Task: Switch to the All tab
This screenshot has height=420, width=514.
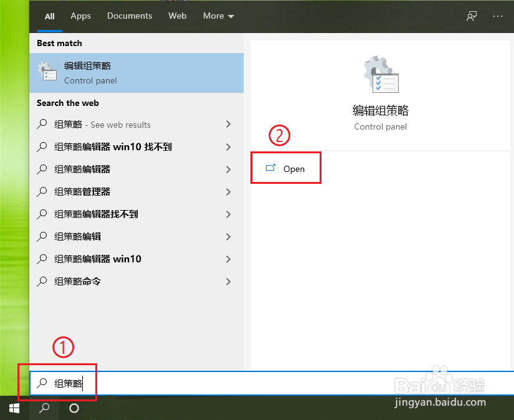Action: click(x=49, y=16)
